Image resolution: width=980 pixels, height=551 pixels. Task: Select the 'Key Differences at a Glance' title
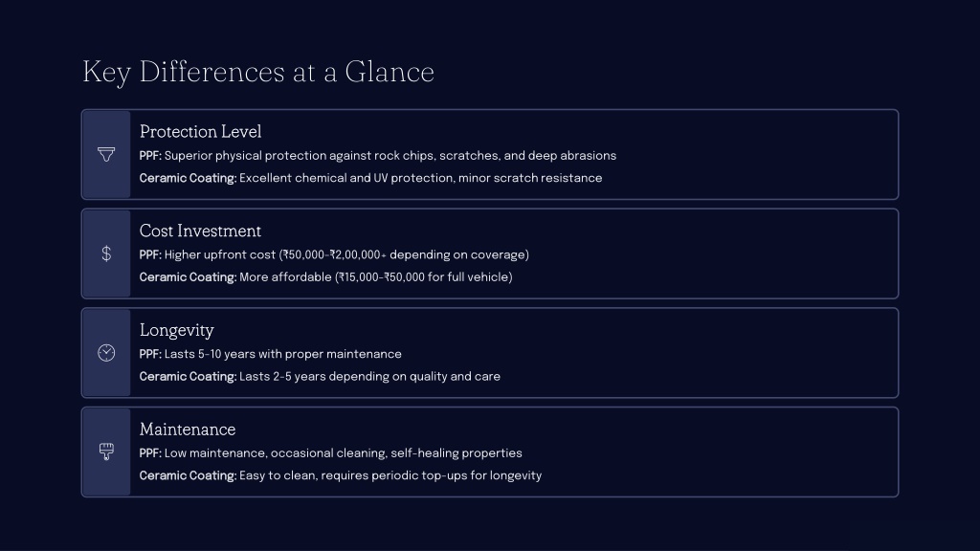tap(258, 73)
